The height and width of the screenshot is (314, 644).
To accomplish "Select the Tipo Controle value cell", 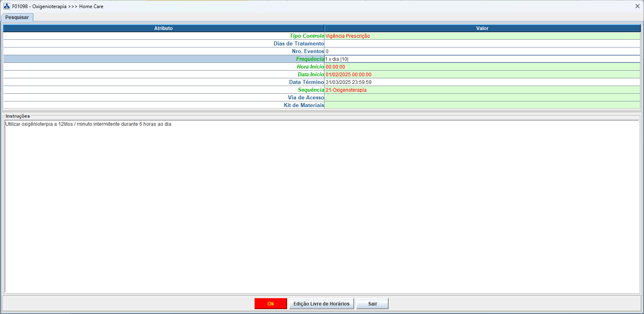I will point(482,36).
